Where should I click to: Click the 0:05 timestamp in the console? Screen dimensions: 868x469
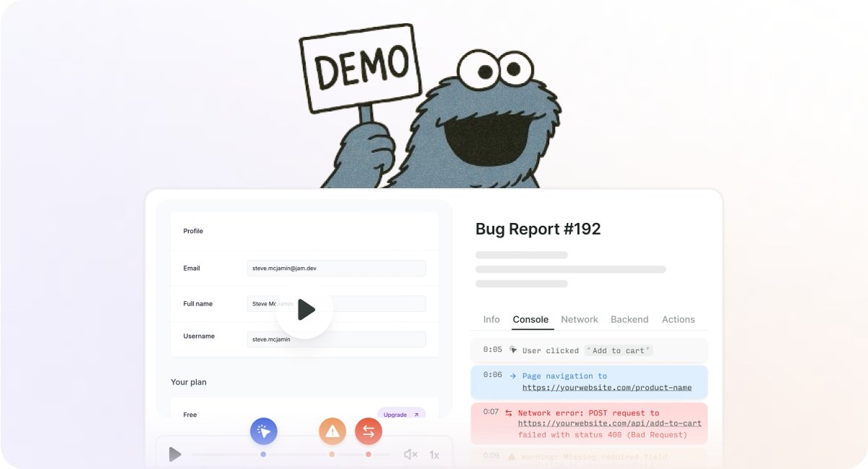pos(493,350)
